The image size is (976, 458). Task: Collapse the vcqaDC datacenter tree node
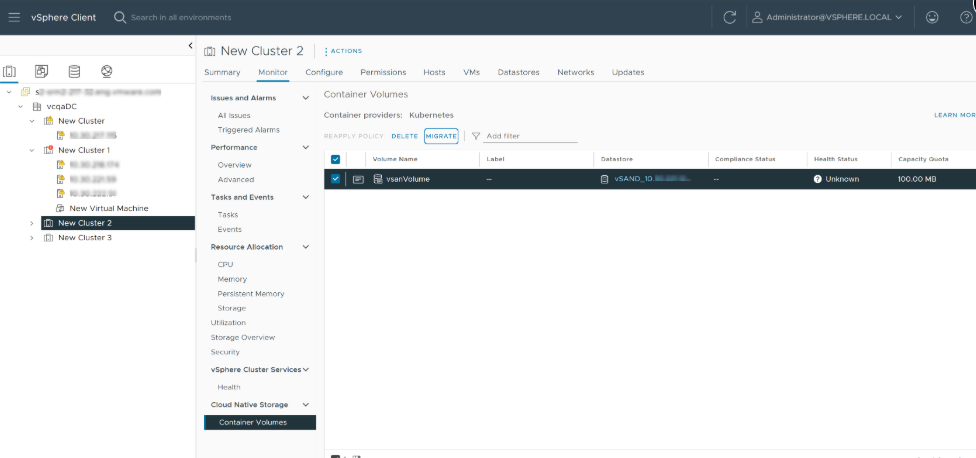point(21,106)
